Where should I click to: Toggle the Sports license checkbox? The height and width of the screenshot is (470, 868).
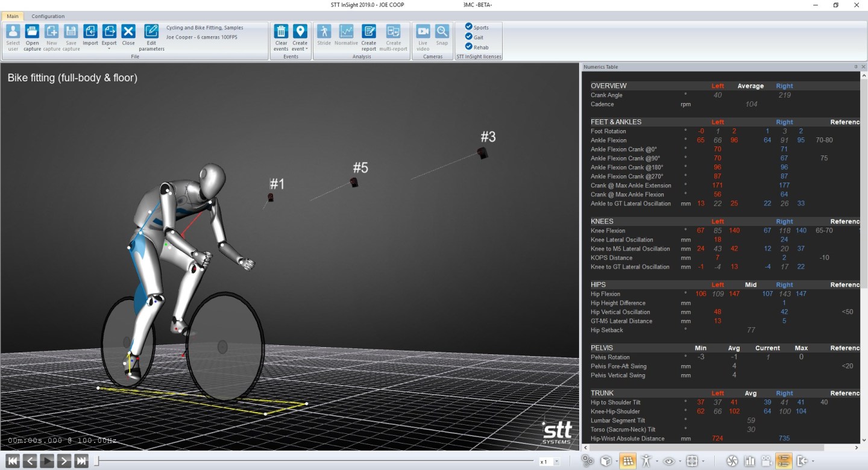pyautogui.click(x=469, y=27)
